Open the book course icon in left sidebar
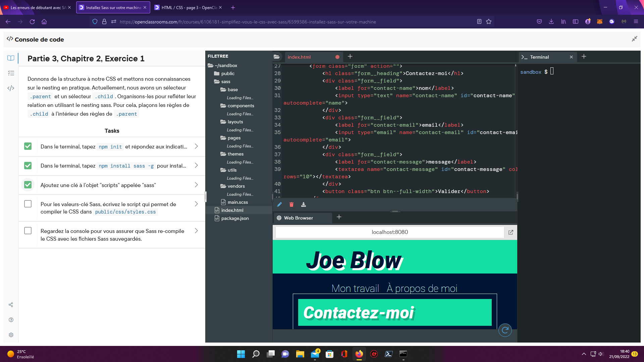 click(x=11, y=58)
